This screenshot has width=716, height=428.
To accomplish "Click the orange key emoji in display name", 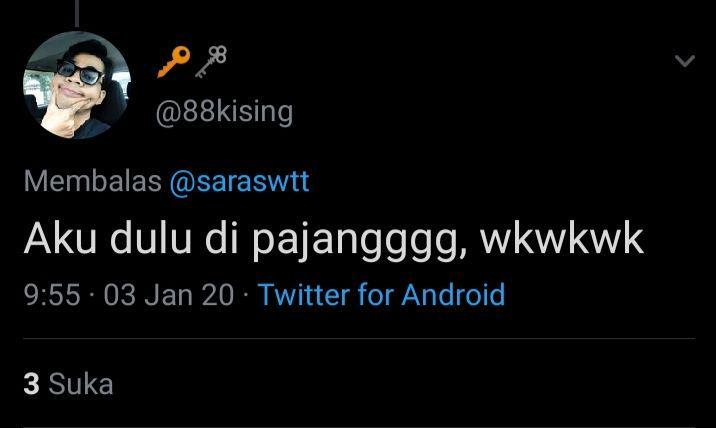I will (x=174, y=61).
